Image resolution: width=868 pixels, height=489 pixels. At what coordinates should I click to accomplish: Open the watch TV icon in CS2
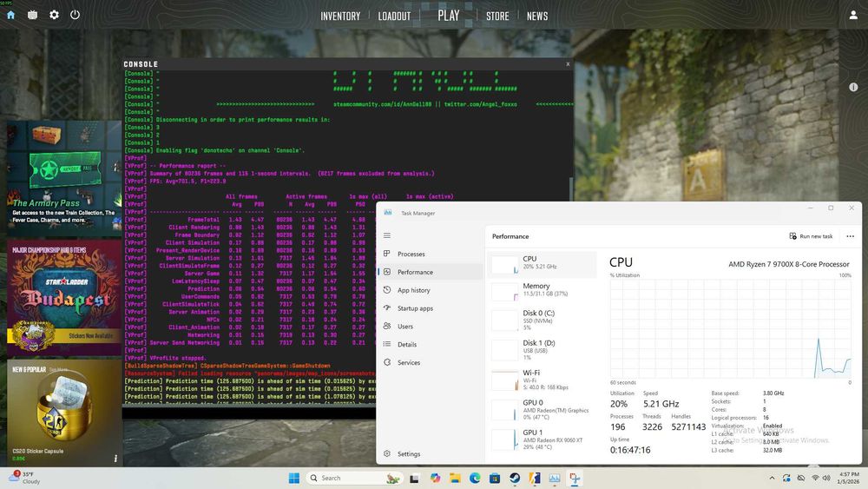pyautogui.click(x=33, y=15)
